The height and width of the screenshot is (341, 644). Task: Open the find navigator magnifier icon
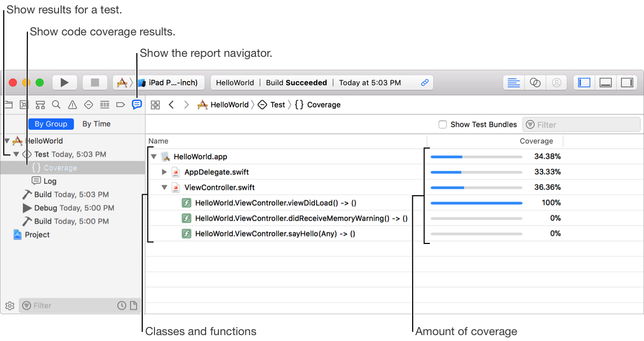56,105
